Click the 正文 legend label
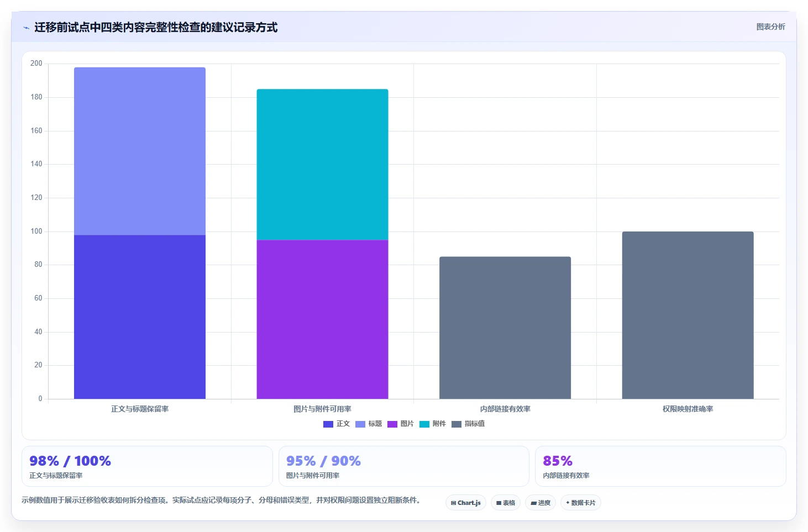This screenshot has height=532, width=808. pyautogui.click(x=343, y=424)
